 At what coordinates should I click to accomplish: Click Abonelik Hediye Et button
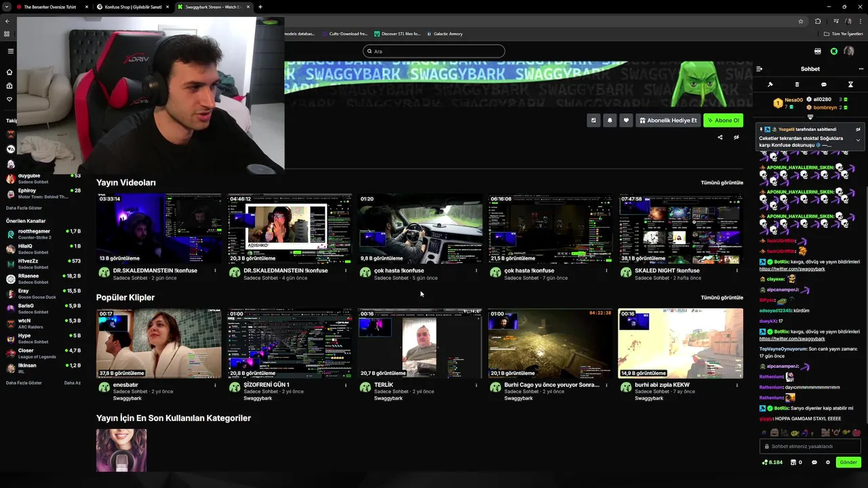pyautogui.click(x=668, y=120)
